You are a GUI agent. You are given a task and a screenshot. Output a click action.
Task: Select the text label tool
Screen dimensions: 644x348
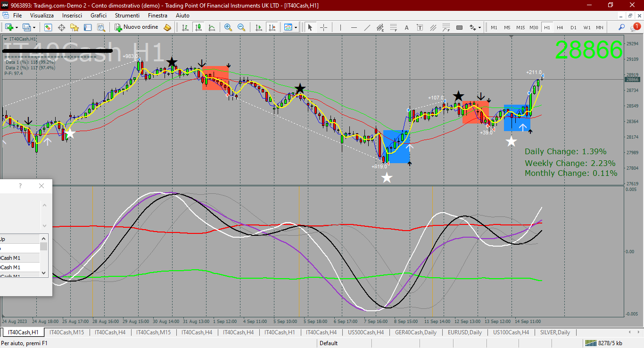click(420, 27)
